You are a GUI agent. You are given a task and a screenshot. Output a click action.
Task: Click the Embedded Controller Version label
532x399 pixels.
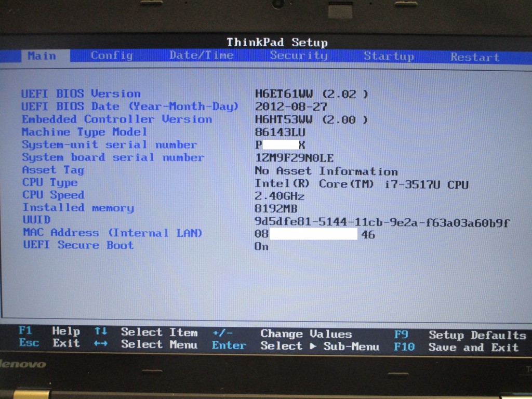click(x=117, y=119)
